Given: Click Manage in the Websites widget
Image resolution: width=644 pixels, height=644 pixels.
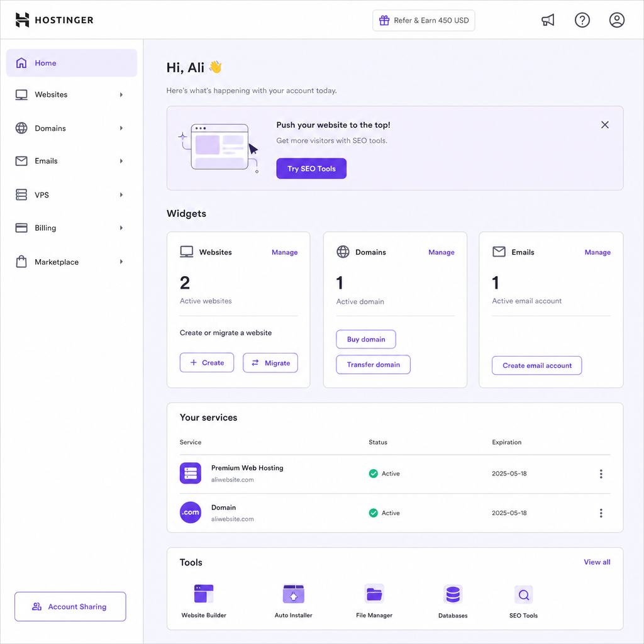Looking at the screenshot, I should [x=285, y=252].
